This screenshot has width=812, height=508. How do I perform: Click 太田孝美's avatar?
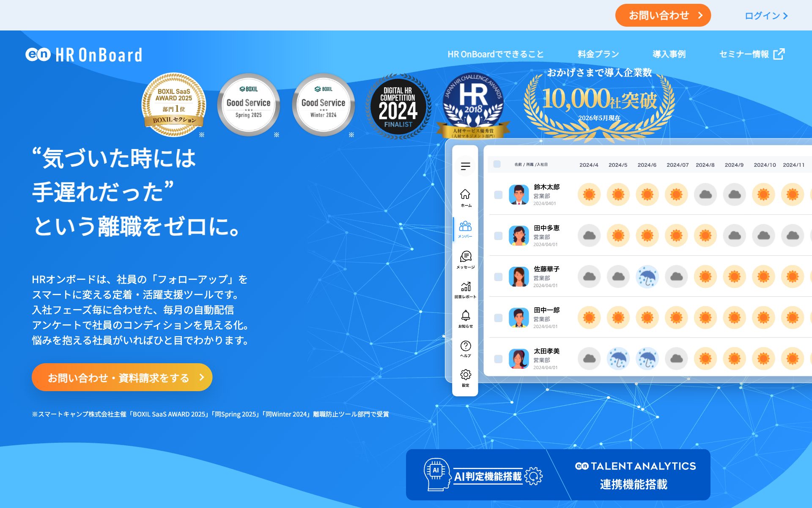pyautogui.click(x=518, y=359)
